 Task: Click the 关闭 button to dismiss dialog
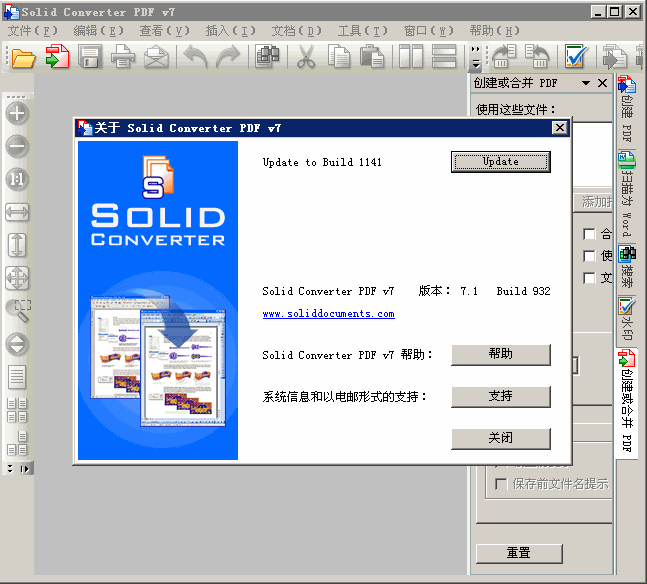[501, 438]
